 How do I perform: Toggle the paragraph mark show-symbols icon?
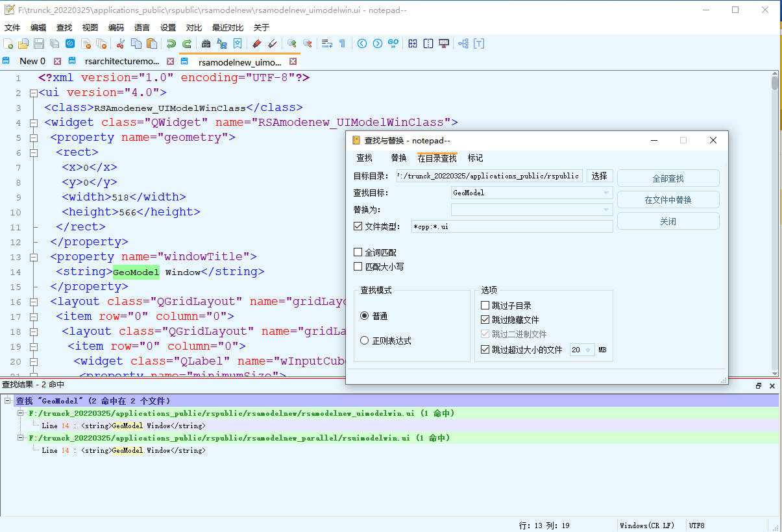(x=342, y=43)
